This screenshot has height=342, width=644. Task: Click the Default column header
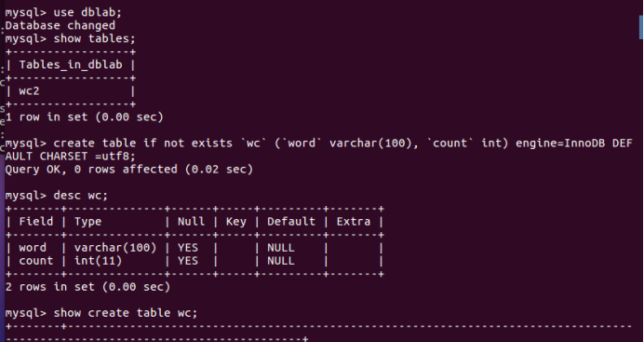291,222
